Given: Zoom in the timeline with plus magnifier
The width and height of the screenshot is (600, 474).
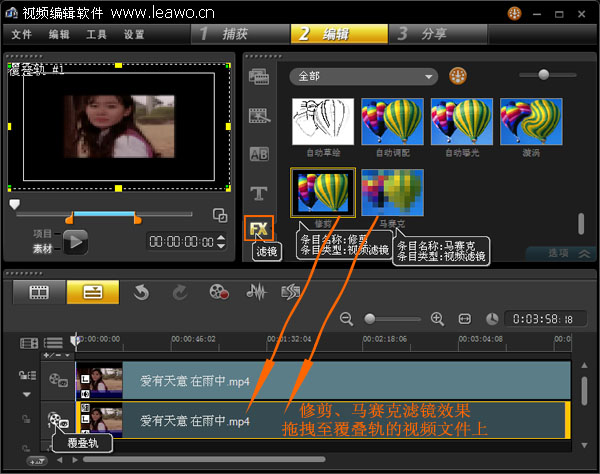Looking at the screenshot, I should [437, 319].
